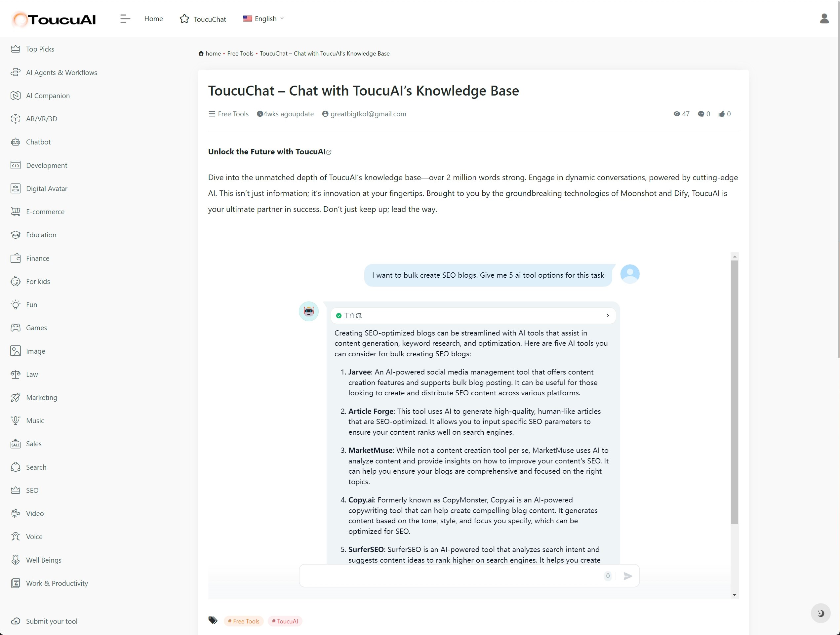Click the Free Tools breadcrumb link

point(240,54)
